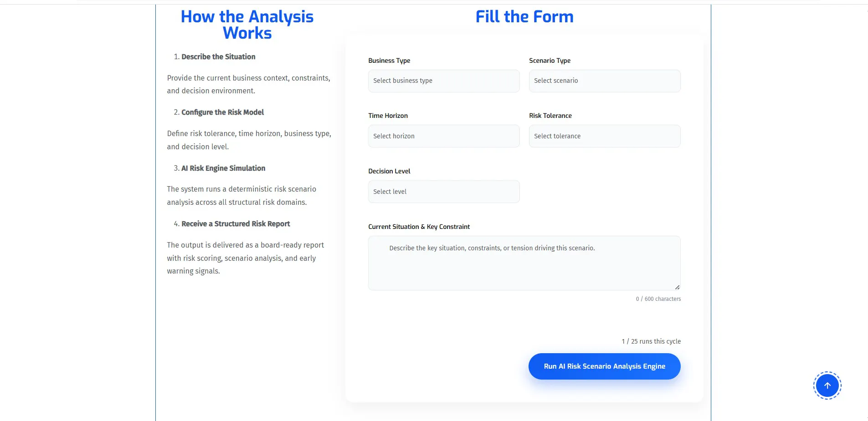Select the Describe the Situation step
The height and width of the screenshot is (421, 868).
(x=218, y=57)
